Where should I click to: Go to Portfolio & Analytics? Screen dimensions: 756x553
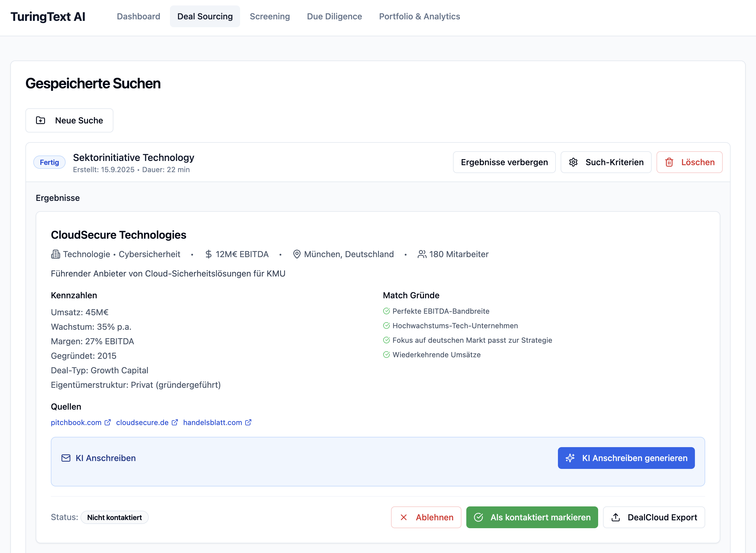[x=419, y=16]
